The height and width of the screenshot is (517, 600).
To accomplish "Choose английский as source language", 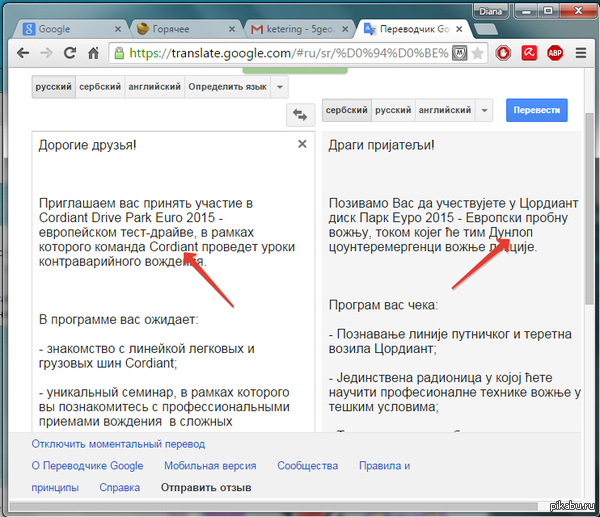I will 154,87.
